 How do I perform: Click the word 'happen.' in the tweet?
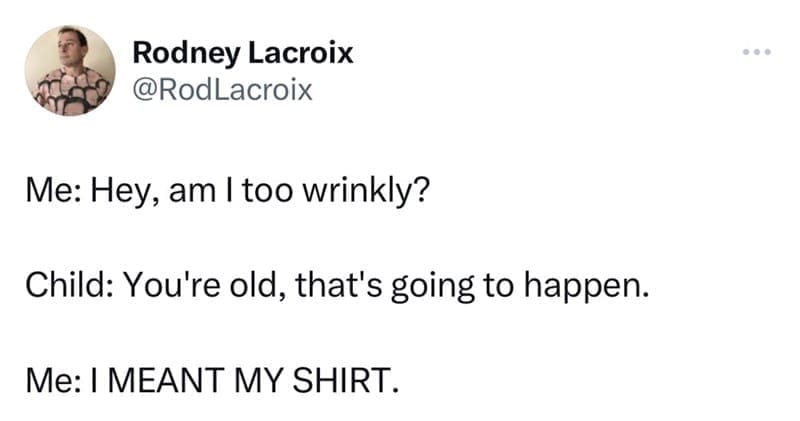point(587,287)
